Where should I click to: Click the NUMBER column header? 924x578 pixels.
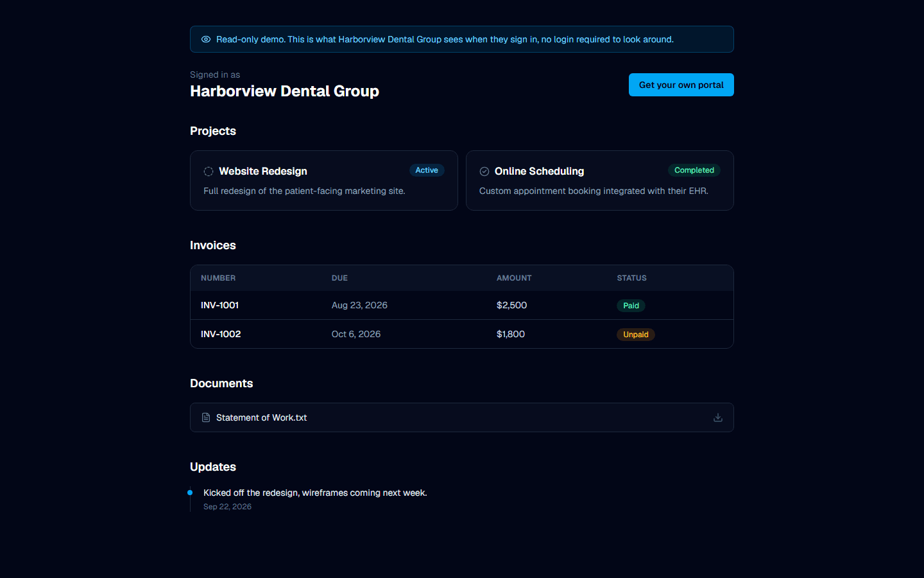[x=218, y=278]
